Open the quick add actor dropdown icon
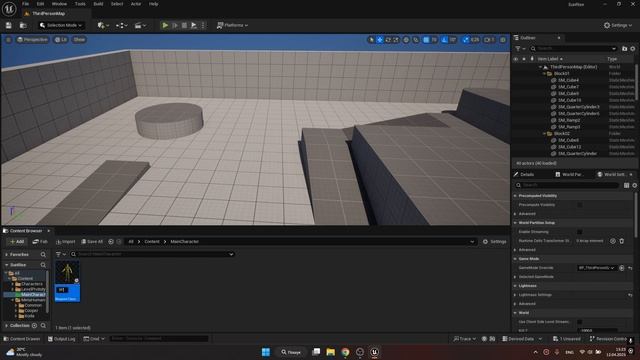This screenshot has height=360, width=640. [103, 25]
